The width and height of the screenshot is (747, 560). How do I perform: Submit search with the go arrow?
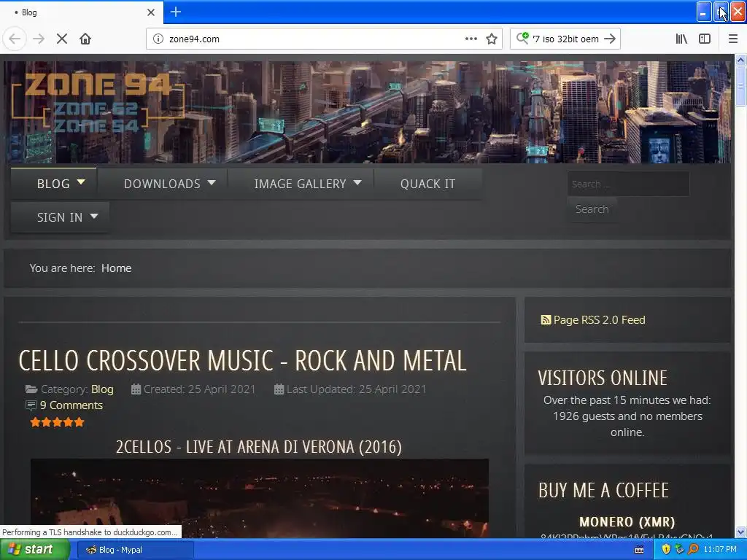click(x=610, y=39)
